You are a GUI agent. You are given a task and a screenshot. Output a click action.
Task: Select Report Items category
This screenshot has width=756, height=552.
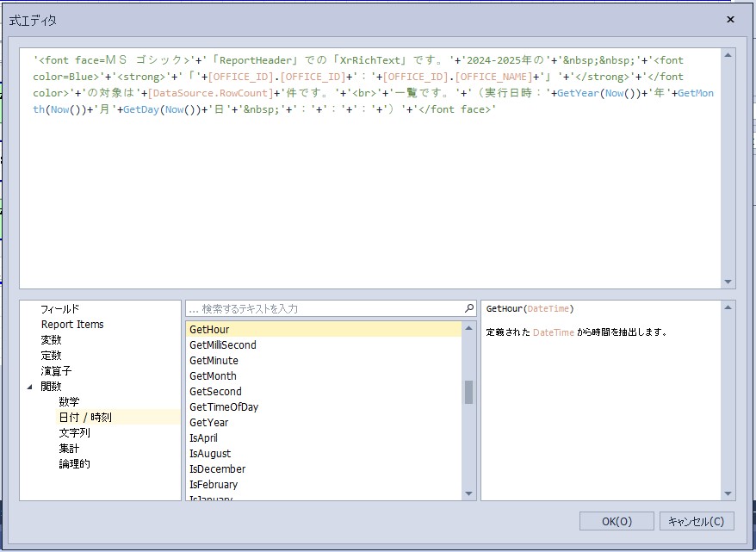[72, 325]
